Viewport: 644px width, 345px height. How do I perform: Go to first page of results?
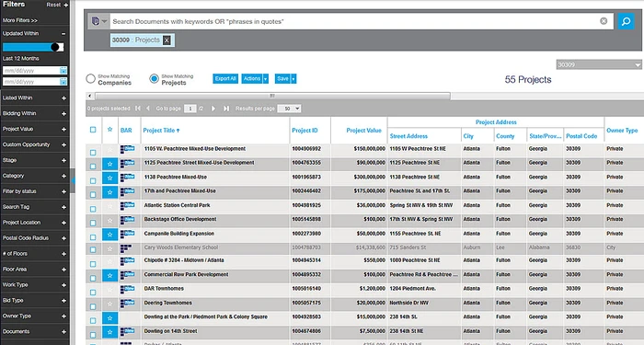pyautogui.click(x=138, y=109)
